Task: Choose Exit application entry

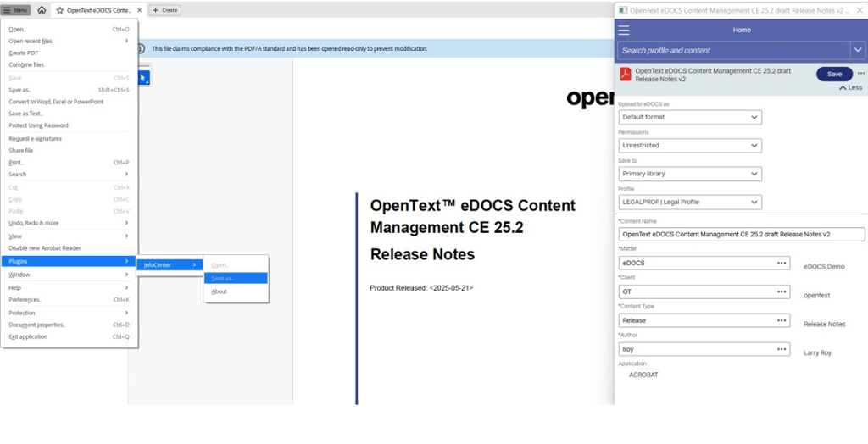Action: [70, 336]
